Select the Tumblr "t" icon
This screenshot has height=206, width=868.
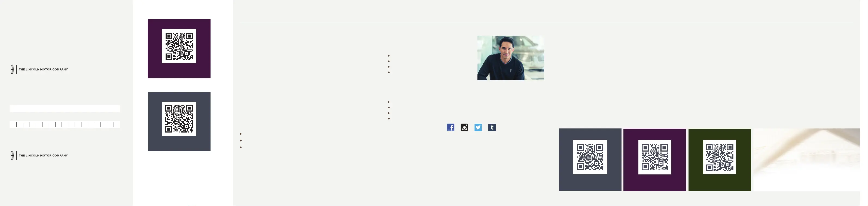click(492, 127)
